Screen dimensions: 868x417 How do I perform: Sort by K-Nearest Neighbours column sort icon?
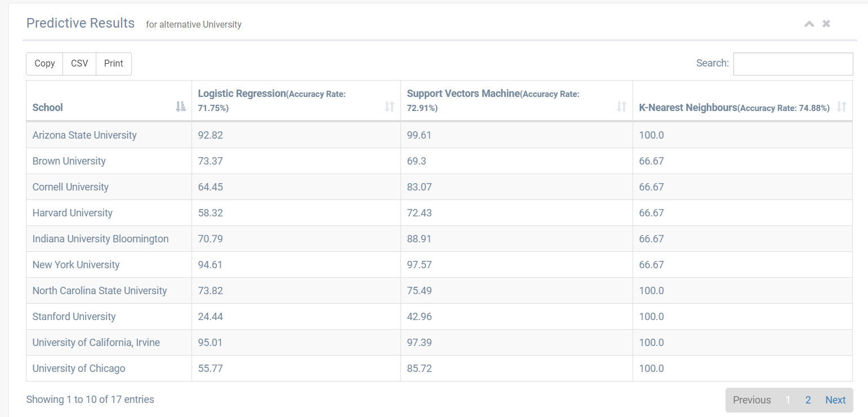(842, 107)
